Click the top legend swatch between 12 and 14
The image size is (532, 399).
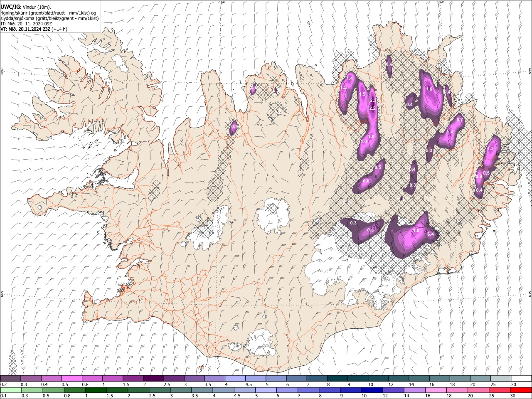(399, 378)
